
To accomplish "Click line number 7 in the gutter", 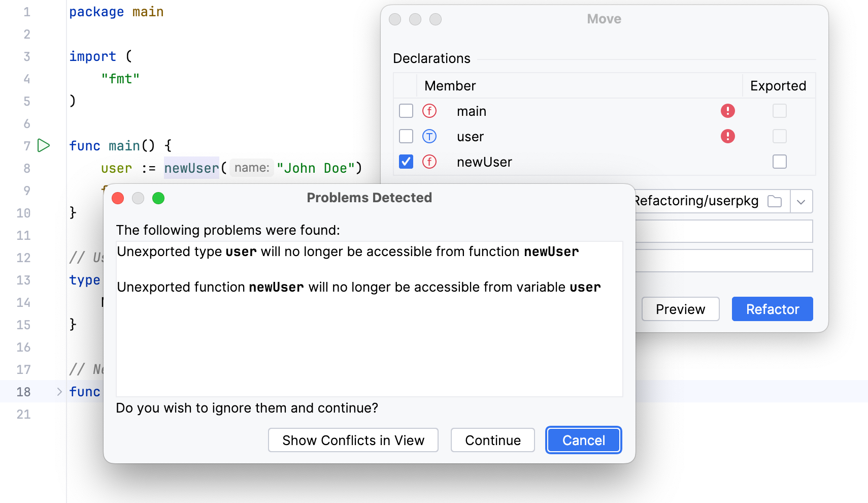I will (x=26, y=145).
